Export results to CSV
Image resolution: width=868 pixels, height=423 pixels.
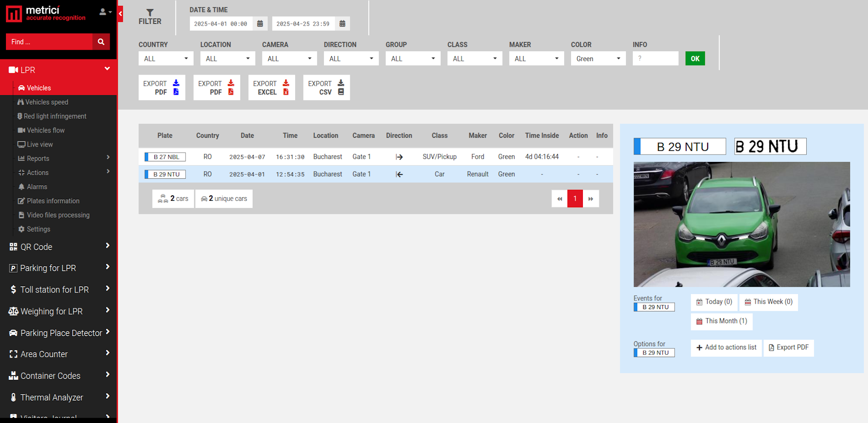(326, 87)
